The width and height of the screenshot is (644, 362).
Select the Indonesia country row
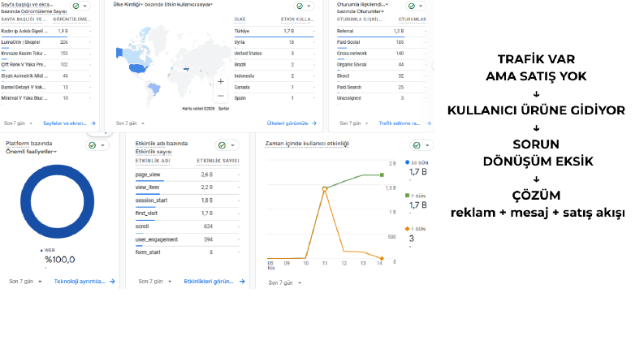pyautogui.click(x=274, y=76)
